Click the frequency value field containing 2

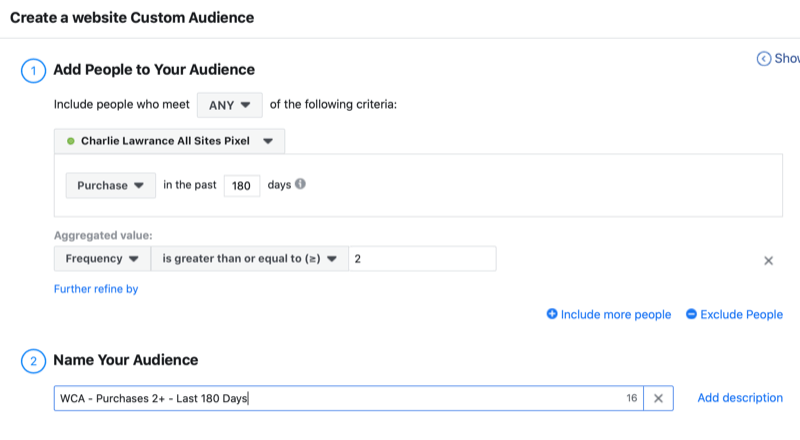click(420, 259)
